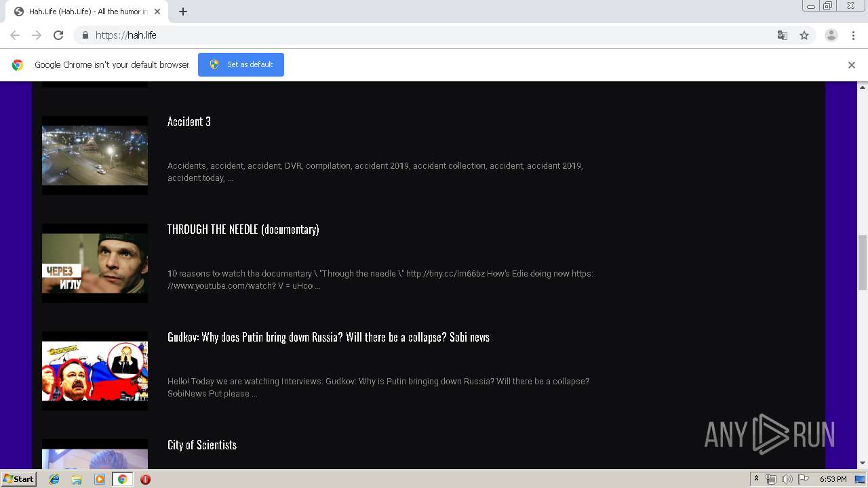Go forward in browser history
Viewport: 868px width, 488px height.
pyautogui.click(x=37, y=35)
